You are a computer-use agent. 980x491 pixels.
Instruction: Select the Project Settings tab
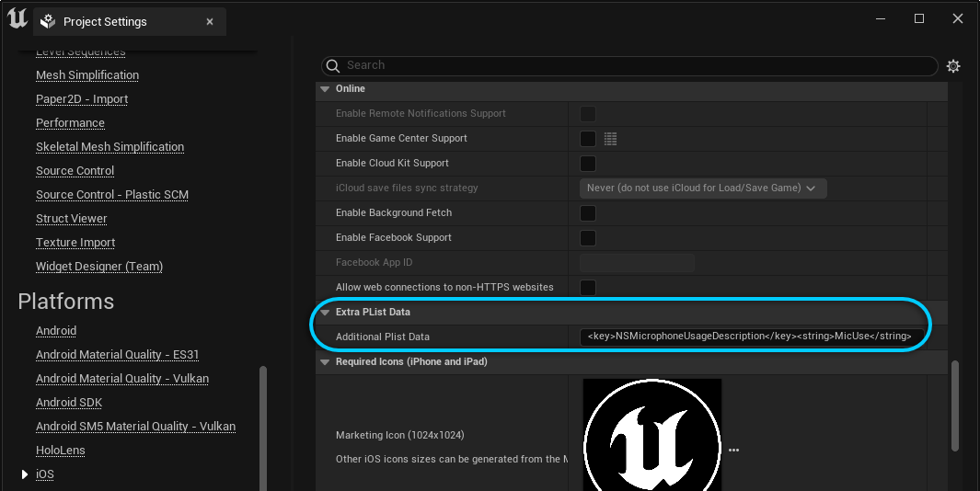(x=105, y=21)
